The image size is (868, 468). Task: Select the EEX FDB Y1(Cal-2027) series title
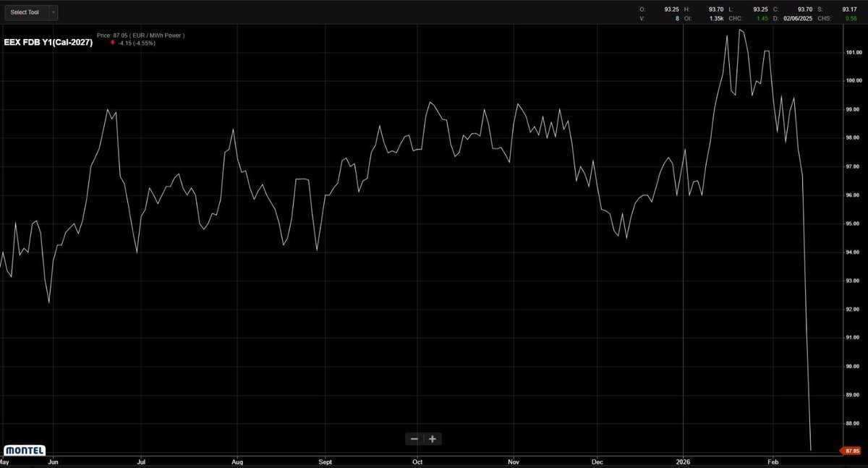[x=48, y=43]
